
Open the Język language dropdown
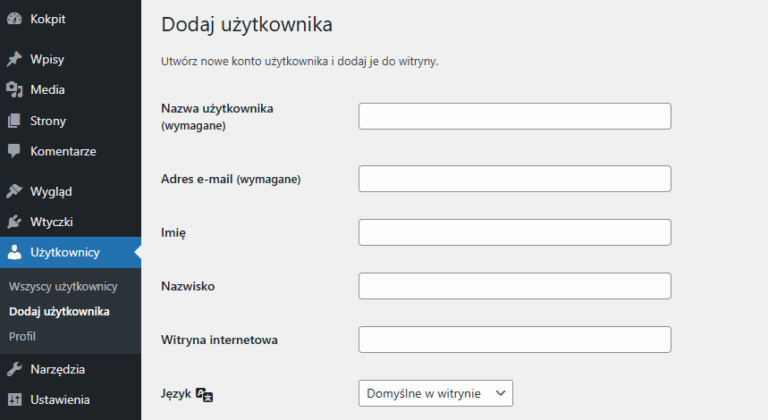coord(435,394)
